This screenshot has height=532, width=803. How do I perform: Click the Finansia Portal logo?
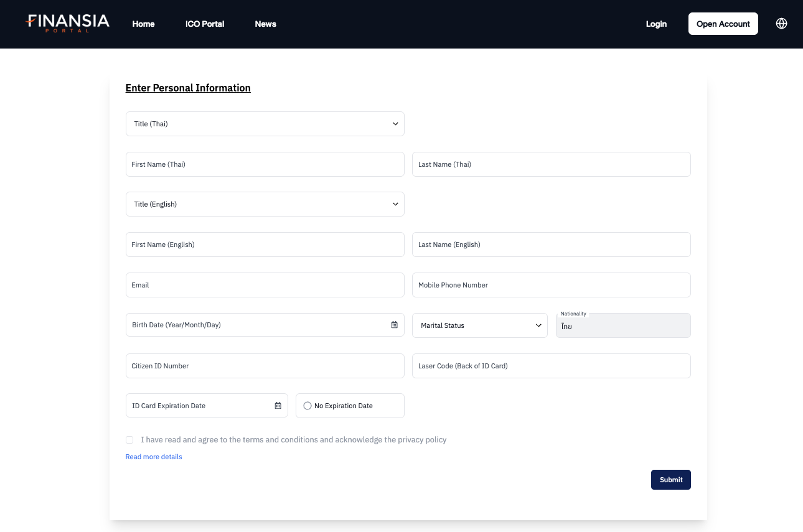coord(67,23)
